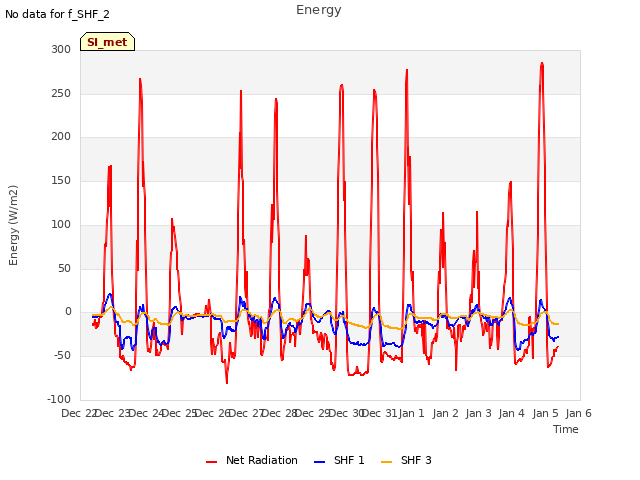The height and width of the screenshot is (480, 640).
Task: Click the x-axis date label Jan 6
Action: point(578,413)
